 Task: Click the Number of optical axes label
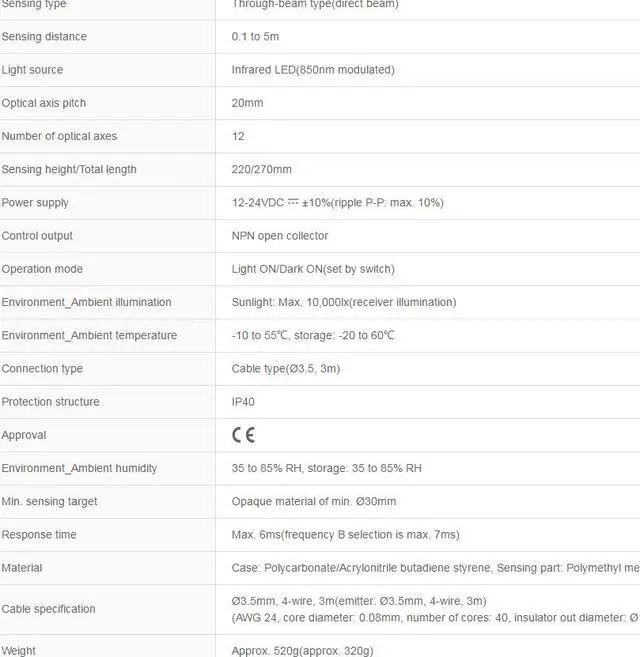pos(59,136)
